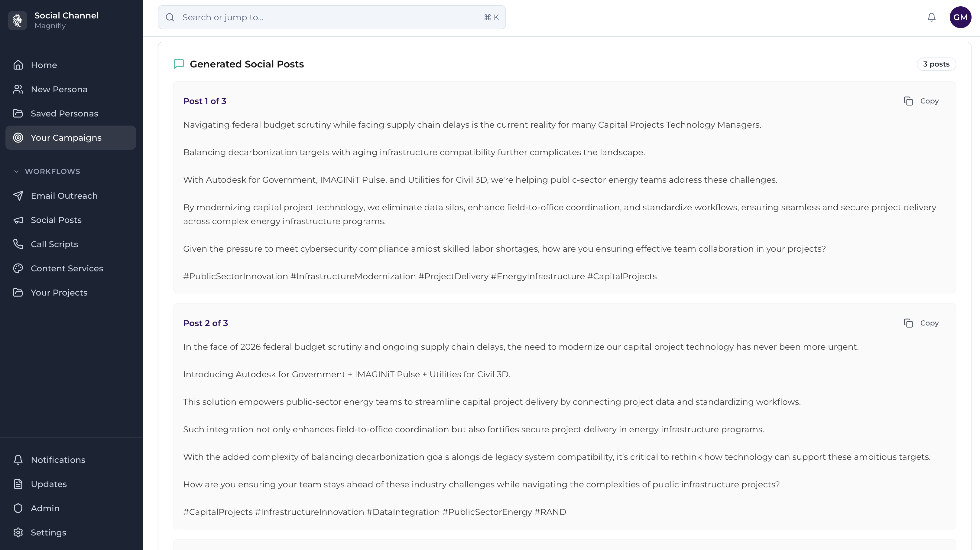Open New Persona page

coord(59,89)
